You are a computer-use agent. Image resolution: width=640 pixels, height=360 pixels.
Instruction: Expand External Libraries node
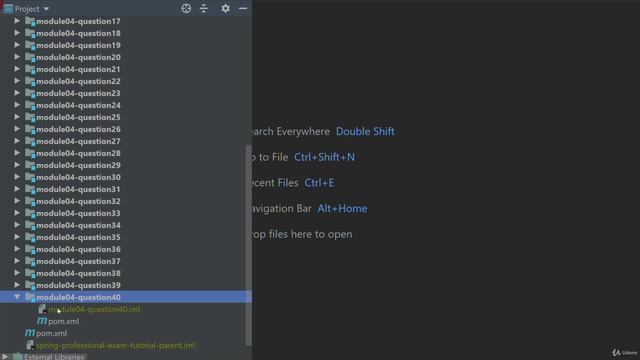coord(5,356)
